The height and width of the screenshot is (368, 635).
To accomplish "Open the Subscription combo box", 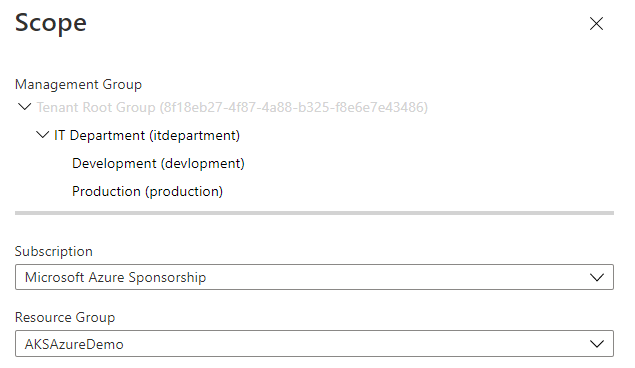I will coord(314,277).
